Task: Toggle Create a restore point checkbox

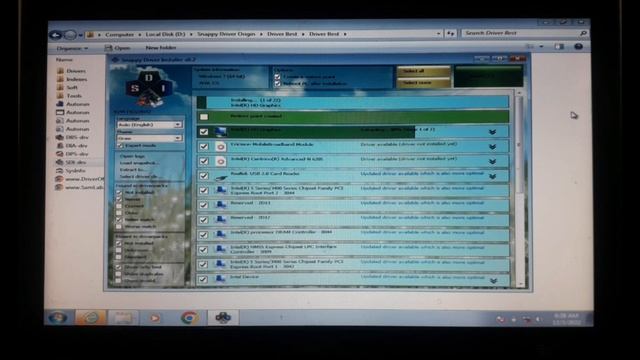Action: (278, 77)
